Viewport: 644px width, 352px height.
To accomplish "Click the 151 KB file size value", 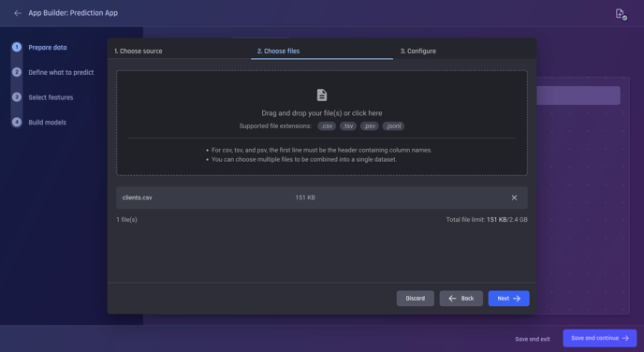I will [x=305, y=198].
